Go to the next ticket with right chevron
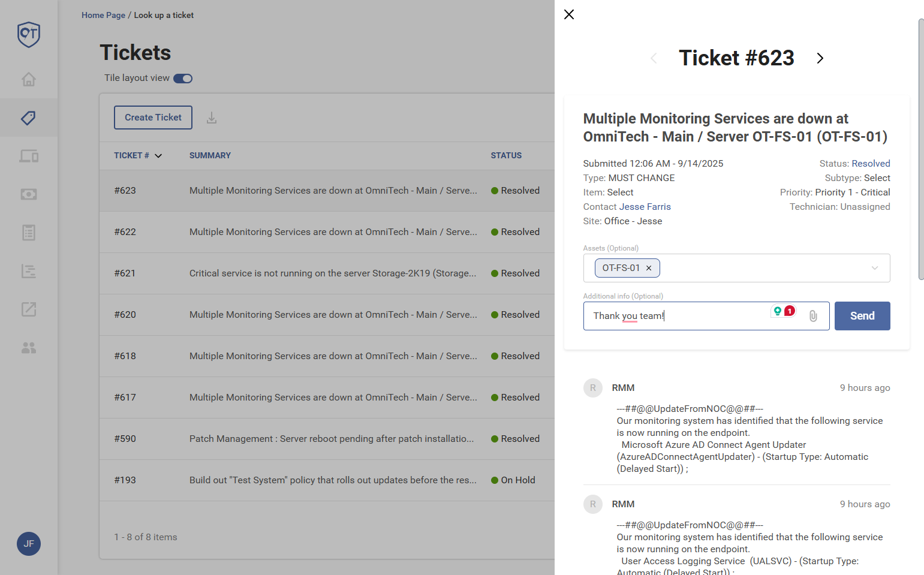 pos(820,58)
